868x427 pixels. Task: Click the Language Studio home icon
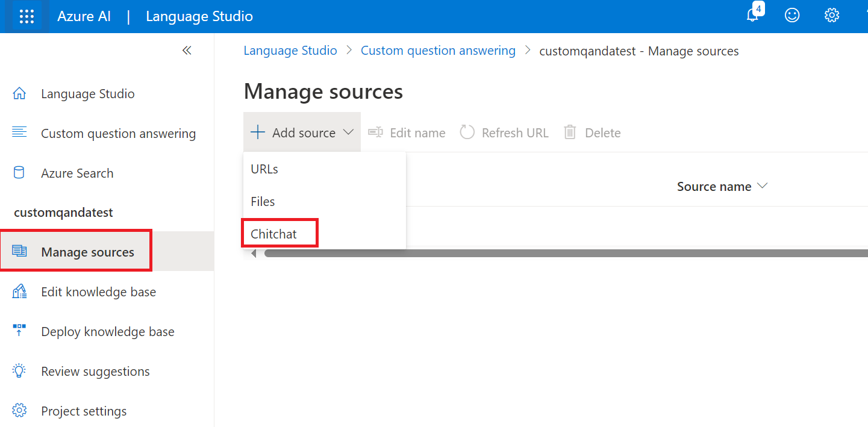coord(19,94)
